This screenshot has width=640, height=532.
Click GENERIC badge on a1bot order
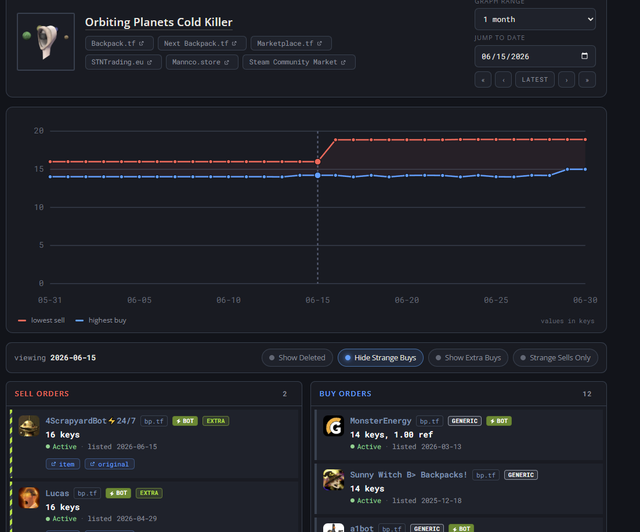(427, 528)
